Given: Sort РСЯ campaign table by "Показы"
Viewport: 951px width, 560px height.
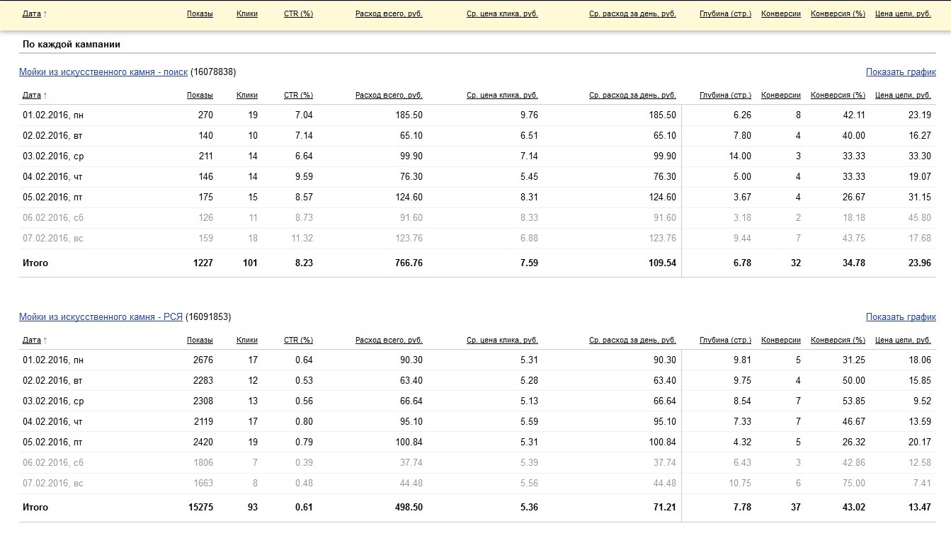Looking at the screenshot, I should click(x=200, y=341).
